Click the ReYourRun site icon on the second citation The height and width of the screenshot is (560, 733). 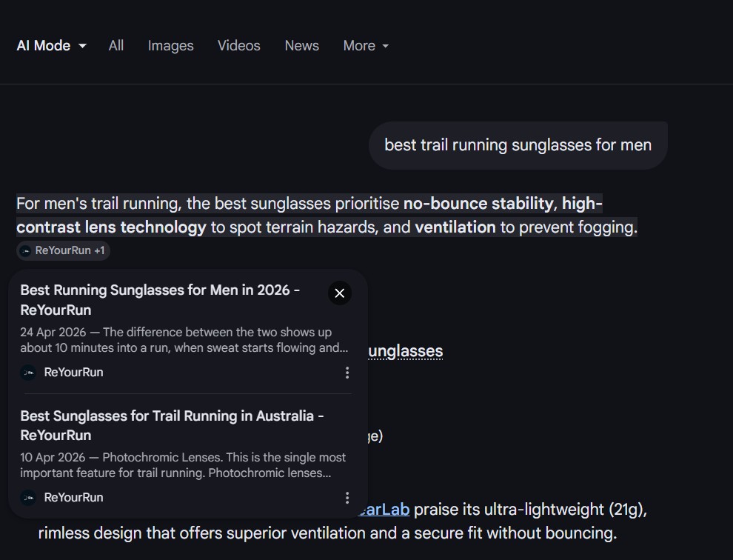(x=29, y=497)
